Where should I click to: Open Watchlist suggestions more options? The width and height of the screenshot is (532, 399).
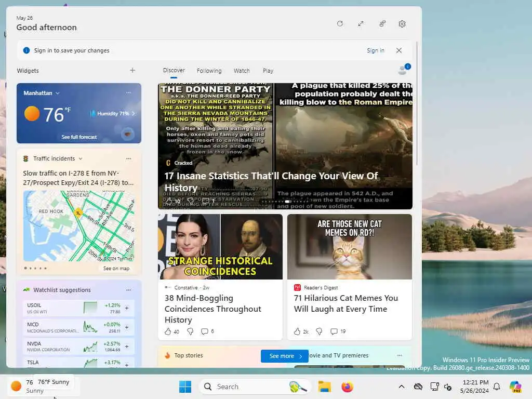coord(128,290)
